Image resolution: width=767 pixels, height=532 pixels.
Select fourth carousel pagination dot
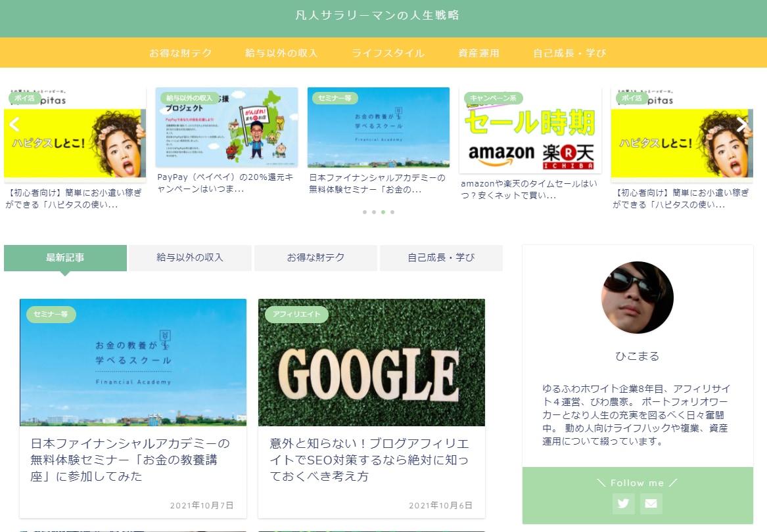pos(392,212)
